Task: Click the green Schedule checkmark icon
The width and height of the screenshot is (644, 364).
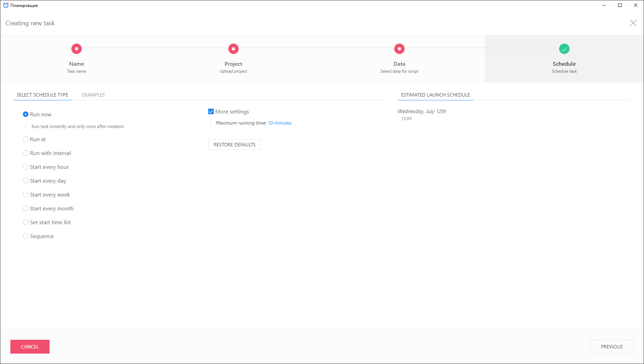Action: click(x=564, y=49)
